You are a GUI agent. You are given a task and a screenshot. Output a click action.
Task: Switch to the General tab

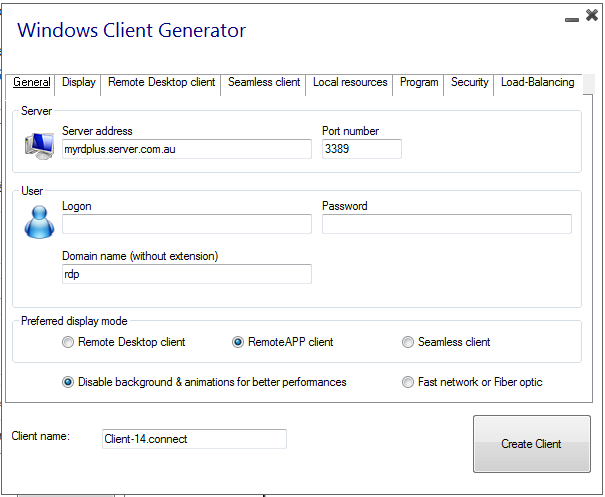(32, 82)
